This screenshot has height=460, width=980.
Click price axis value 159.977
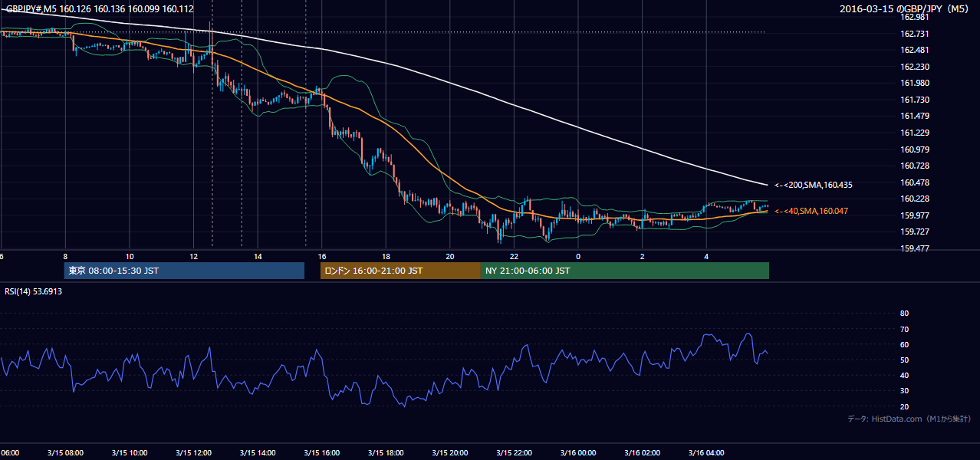914,215
